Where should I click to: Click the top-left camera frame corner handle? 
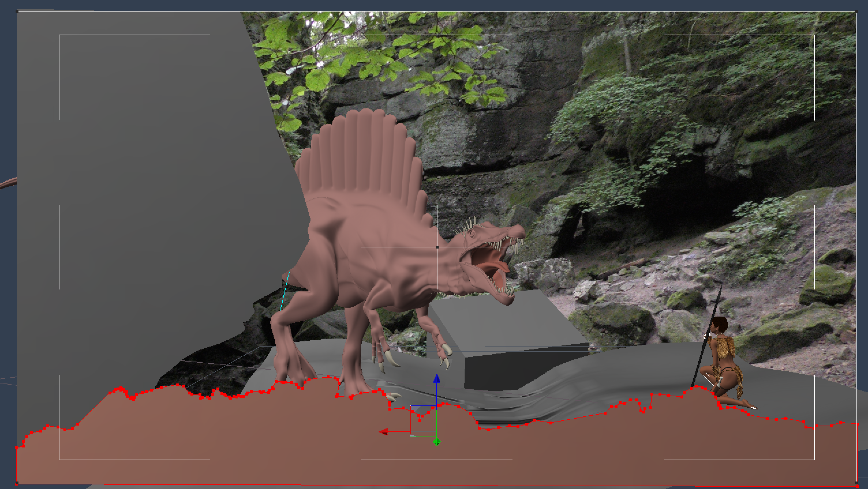click(17, 12)
